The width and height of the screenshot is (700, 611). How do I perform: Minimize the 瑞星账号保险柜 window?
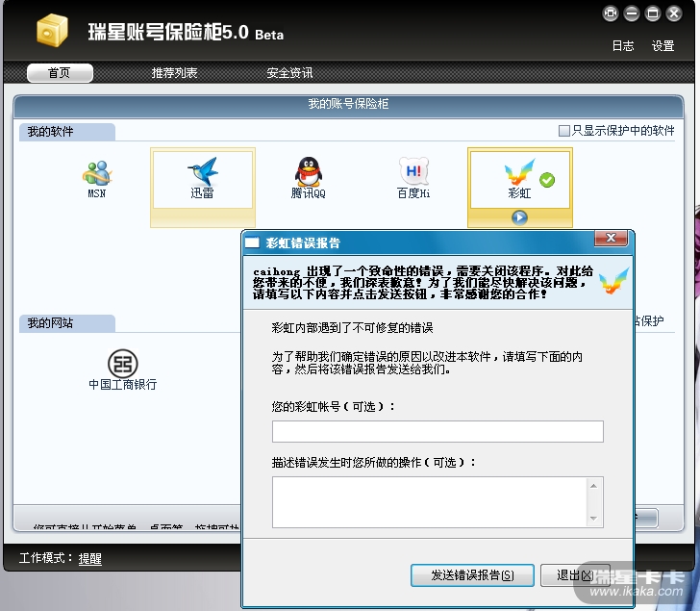tap(631, 13)
